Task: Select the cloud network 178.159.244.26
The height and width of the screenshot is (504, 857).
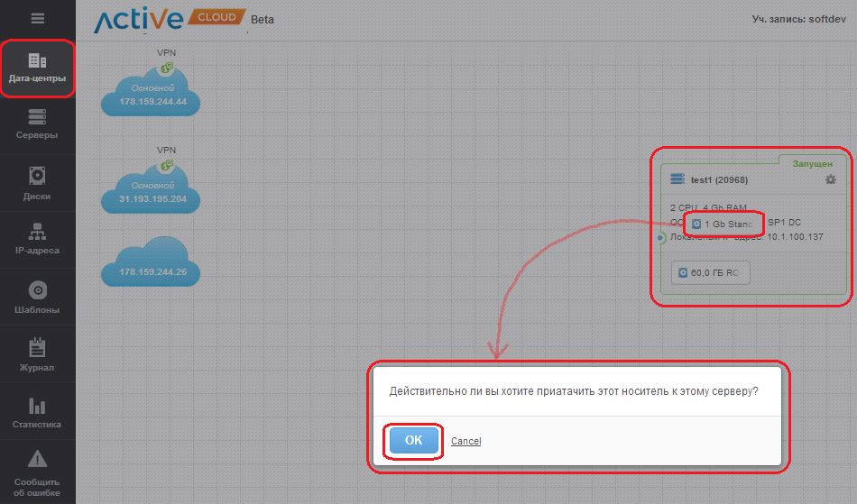Action: [152, 262]
